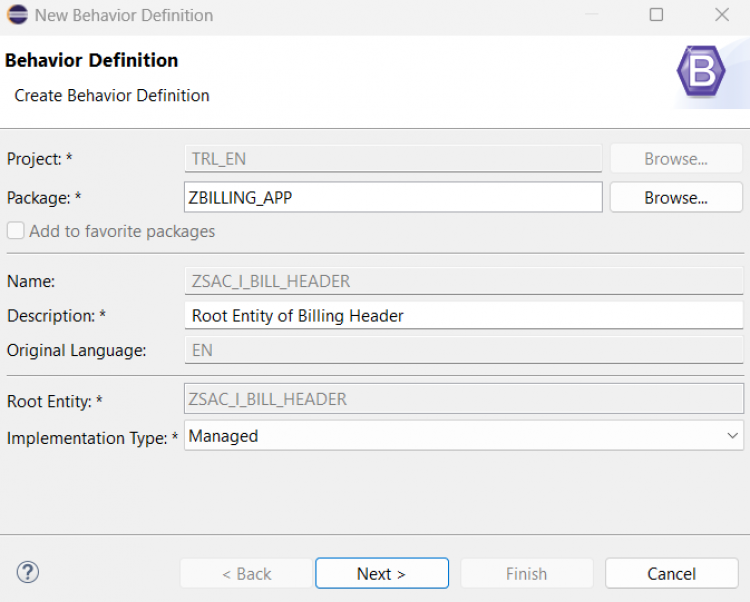
Task: Select the Root Entity field
Action: pyautogui.click(x=464, y=399)
